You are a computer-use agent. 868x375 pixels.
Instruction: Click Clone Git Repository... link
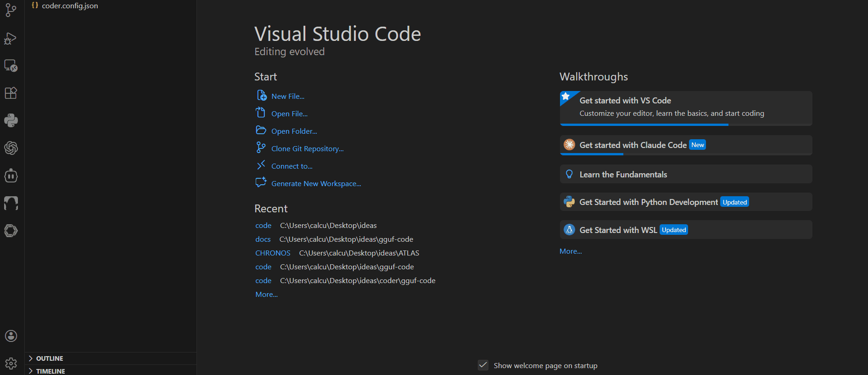[307, 148]
